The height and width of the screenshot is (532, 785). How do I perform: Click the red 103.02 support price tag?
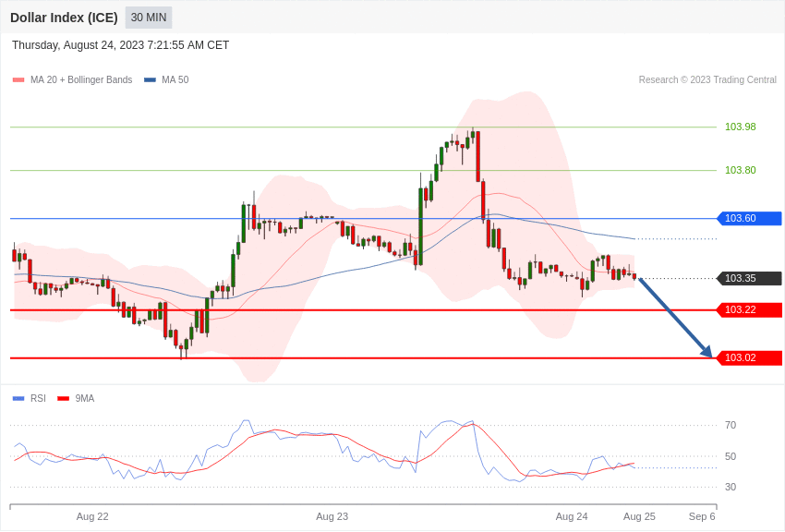(x=750, y=357)
